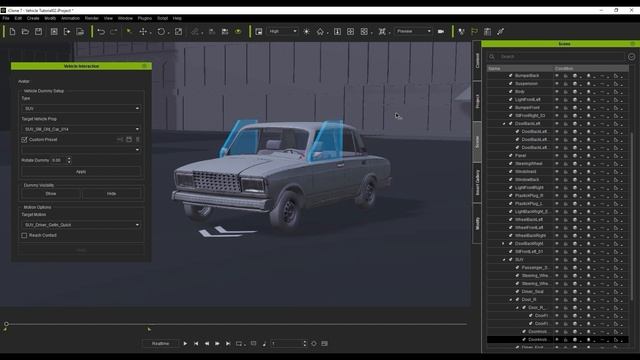Image resolution: width=640 pixels, height=360 pixels.
Task: Click the camera record icon in toolbar
Action: click(x=441, y=31)
